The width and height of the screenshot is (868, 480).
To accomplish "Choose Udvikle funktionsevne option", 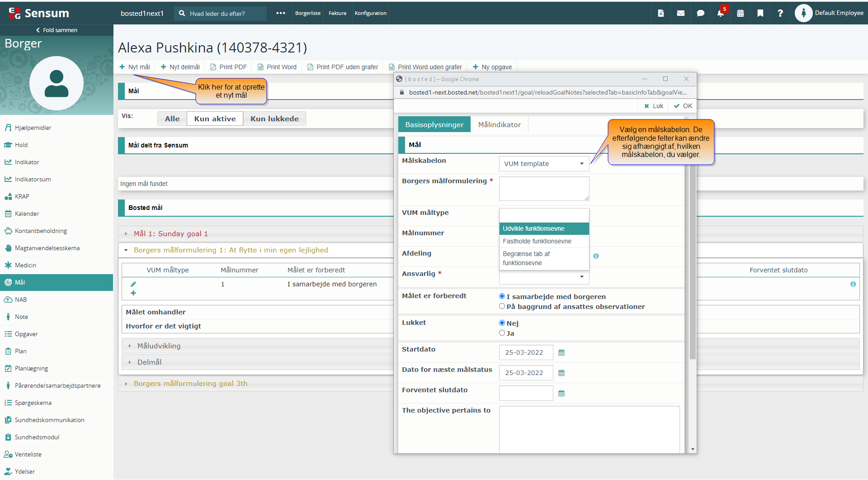I will [x=544, y=228].
